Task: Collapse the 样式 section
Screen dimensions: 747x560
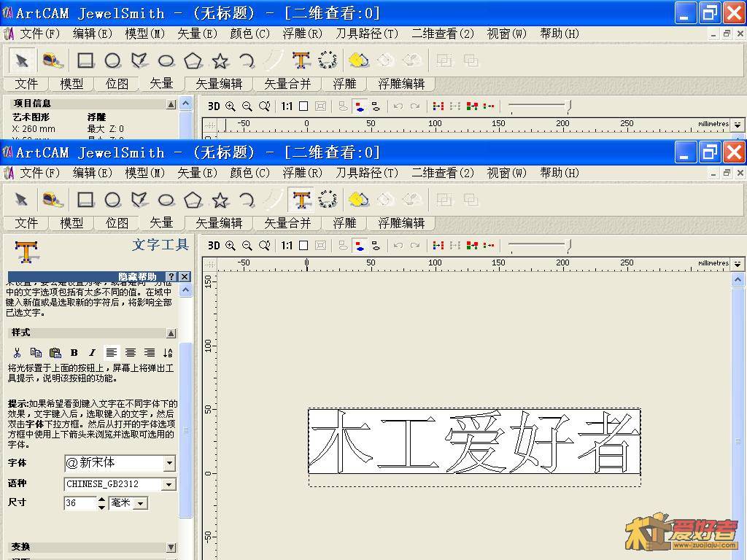Action: (171, 332)
